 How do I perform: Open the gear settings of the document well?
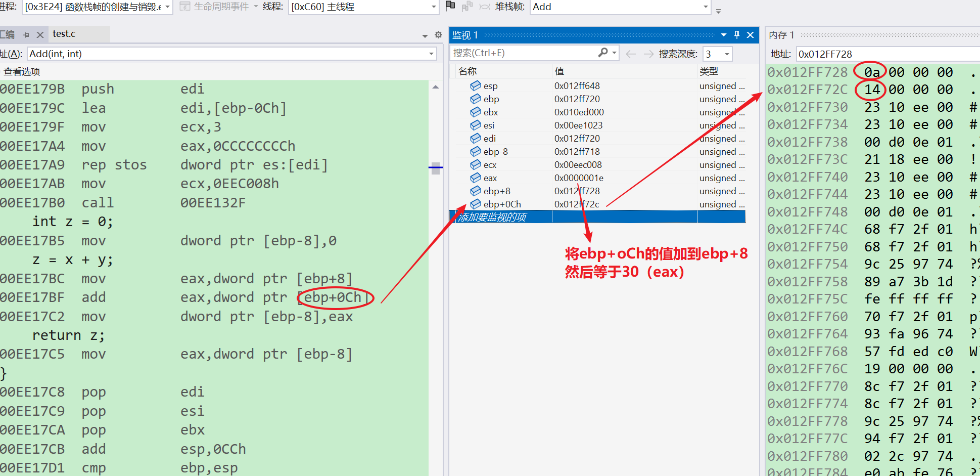pyautogui.click(x=438, y=35)
